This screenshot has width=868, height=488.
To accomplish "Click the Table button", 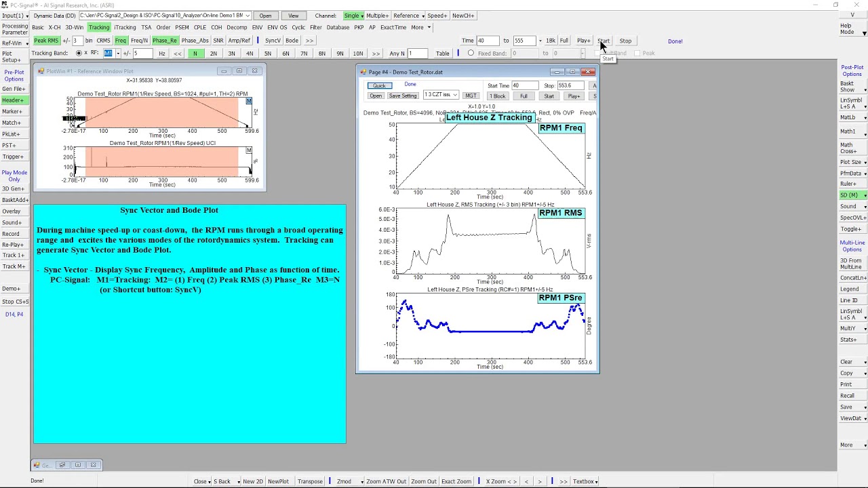I will coord(443,54).
